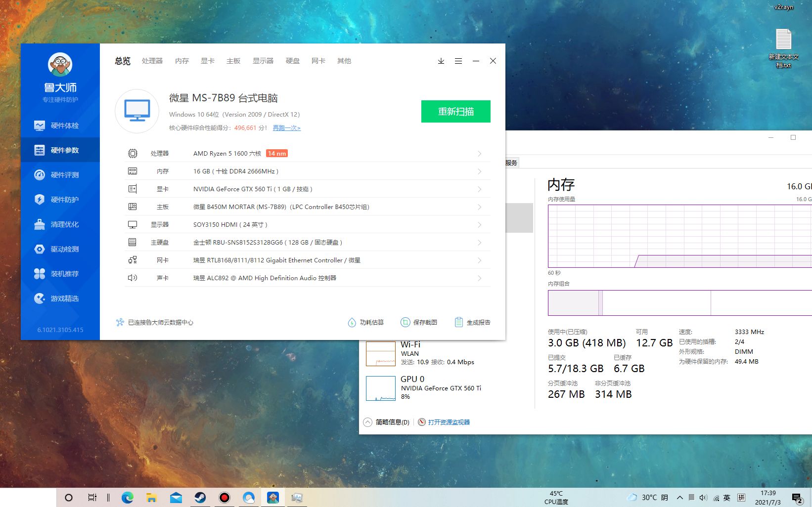This screenshot has width=812, height=507.
Task: Open 清理优化 cleanup section
Action: (60, 224)
